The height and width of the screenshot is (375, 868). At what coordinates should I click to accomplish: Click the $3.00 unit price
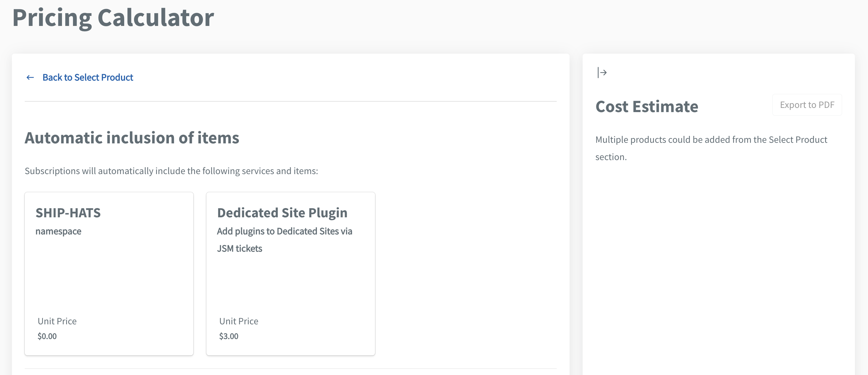229,336
